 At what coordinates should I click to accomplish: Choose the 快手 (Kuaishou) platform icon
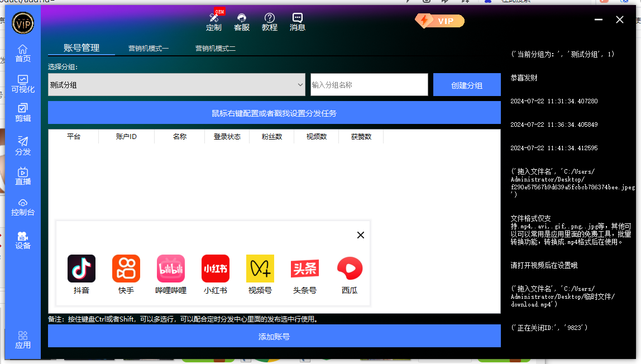coord(126,269)
